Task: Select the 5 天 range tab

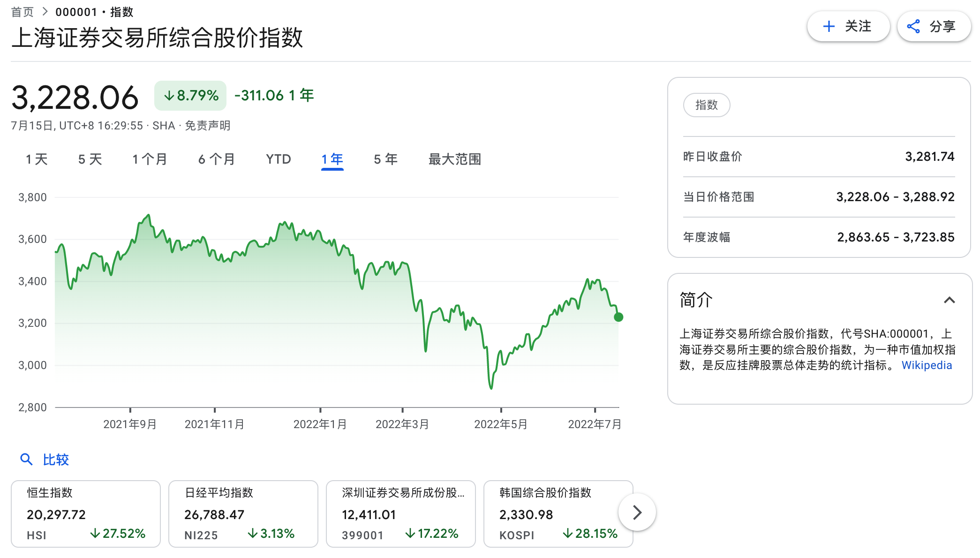Action: point(90,159)
